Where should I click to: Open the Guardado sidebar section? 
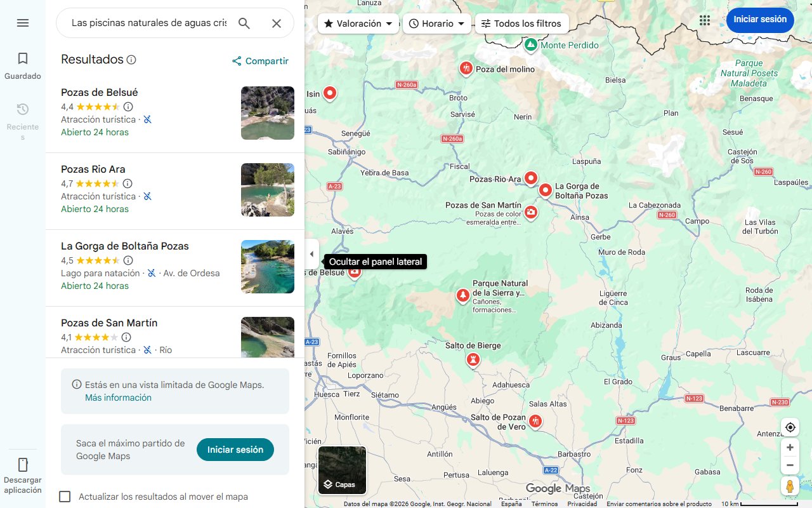[x=23, y=64]
